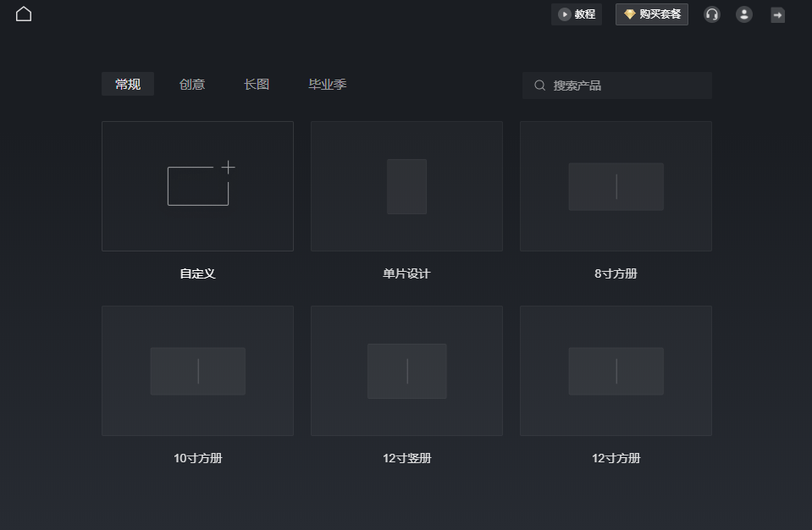Switch to the 创意 tab
Image resolution: width=812 pixels, height=530 pixels.
pos(192,84)
